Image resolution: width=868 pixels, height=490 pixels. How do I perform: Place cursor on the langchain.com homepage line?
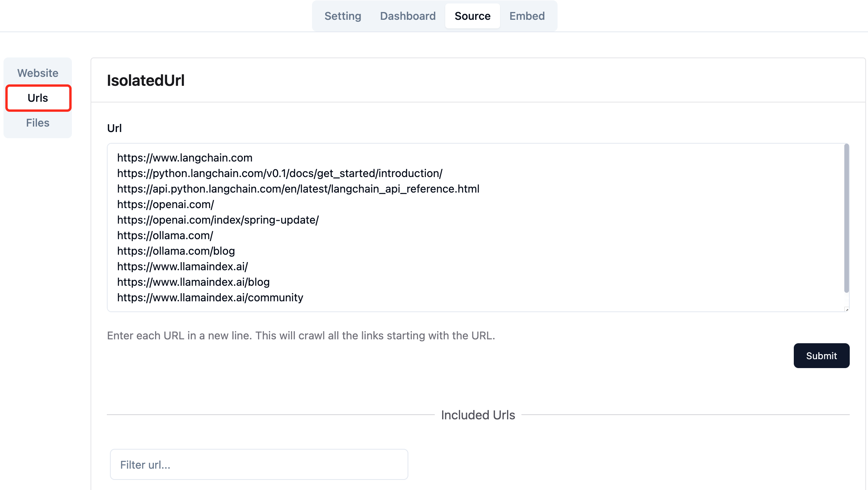(185, 158)
